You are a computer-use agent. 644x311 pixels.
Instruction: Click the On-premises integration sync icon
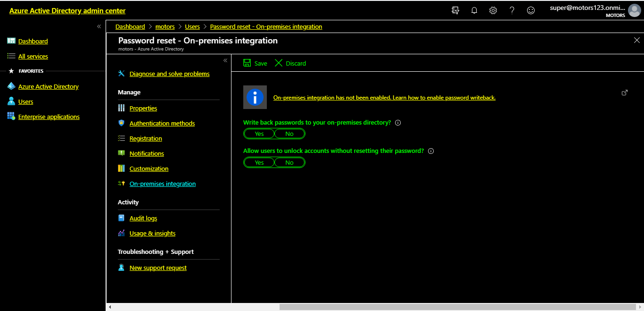pyautogui.click(x=122, y=184)
